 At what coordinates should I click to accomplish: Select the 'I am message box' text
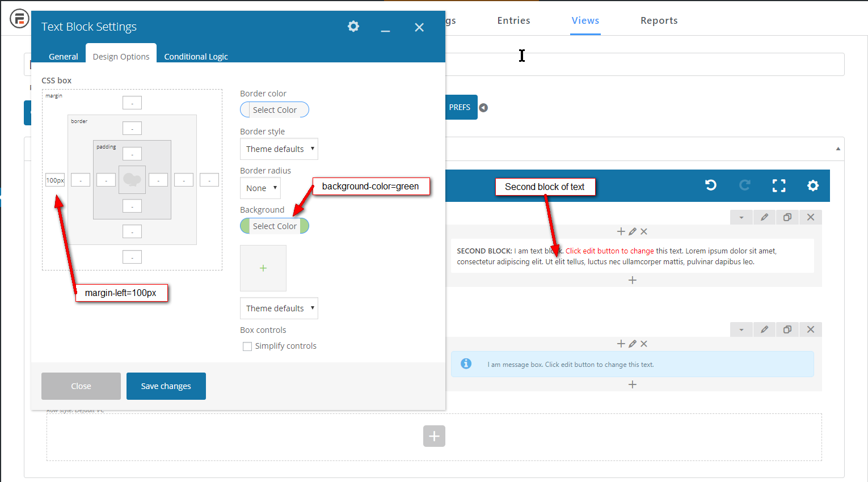571,365
